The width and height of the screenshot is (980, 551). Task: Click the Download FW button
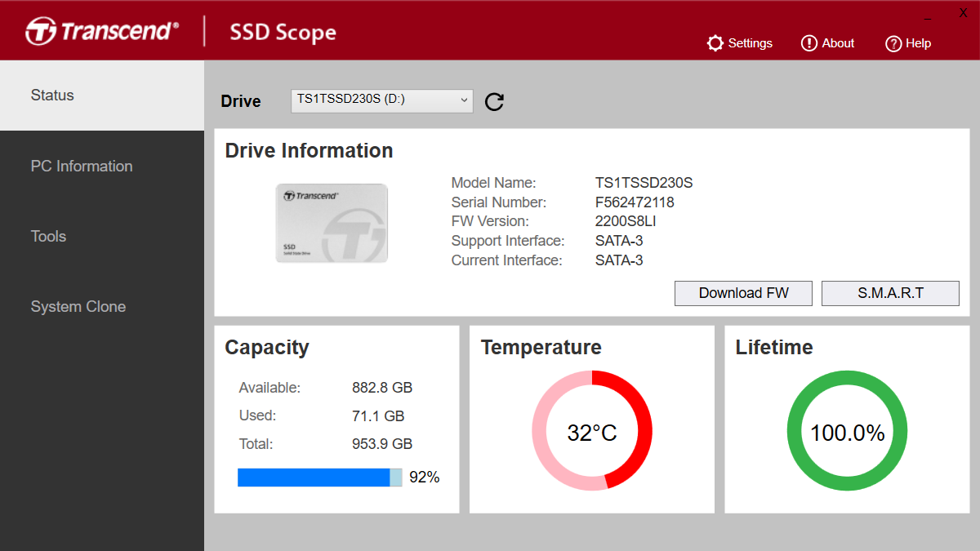pos(743,293)
